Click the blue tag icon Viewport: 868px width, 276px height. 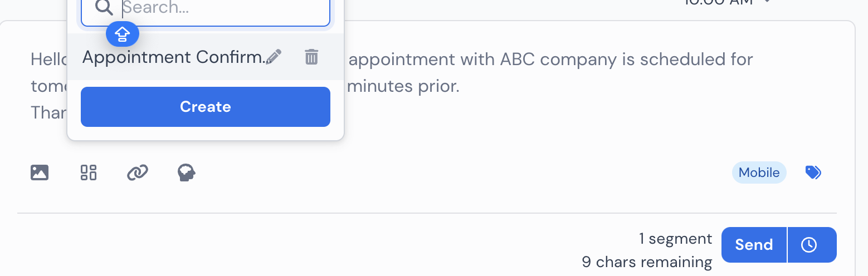point(813,172)
